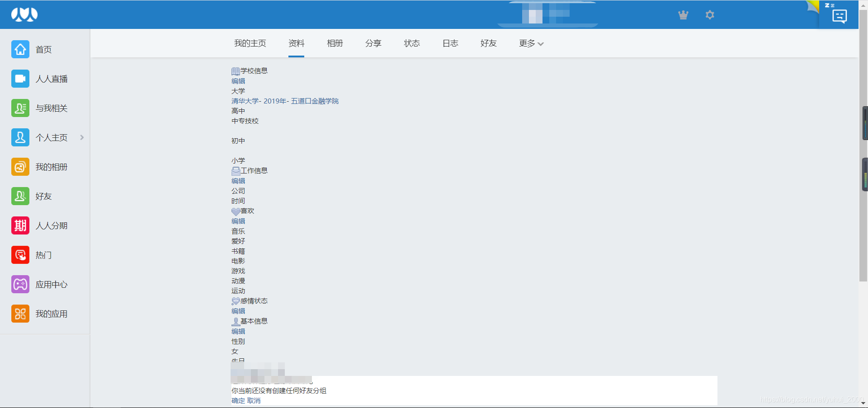Edit 喜欢 section via 编辑 link

pos(238,221)
